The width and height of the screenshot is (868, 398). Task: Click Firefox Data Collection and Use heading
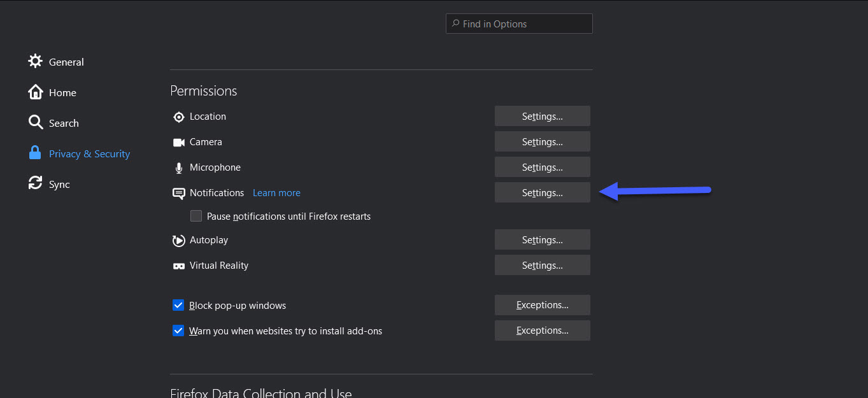(x=261, y=392)
